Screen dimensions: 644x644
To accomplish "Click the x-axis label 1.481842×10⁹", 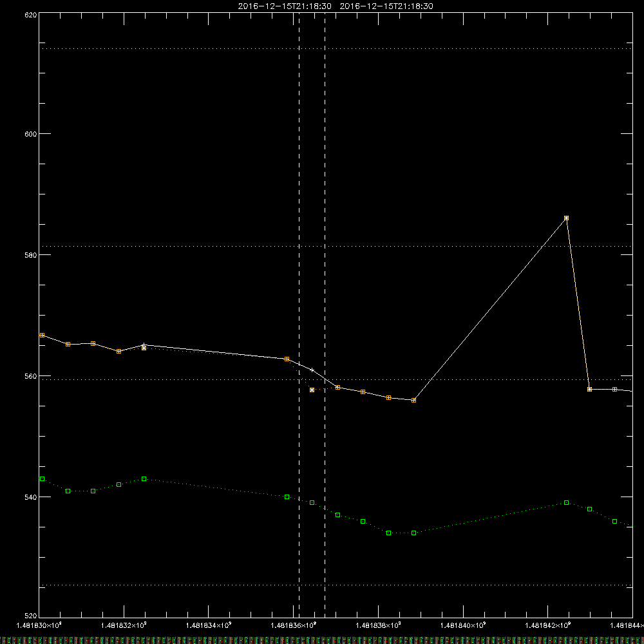I will tap(548, 625).
